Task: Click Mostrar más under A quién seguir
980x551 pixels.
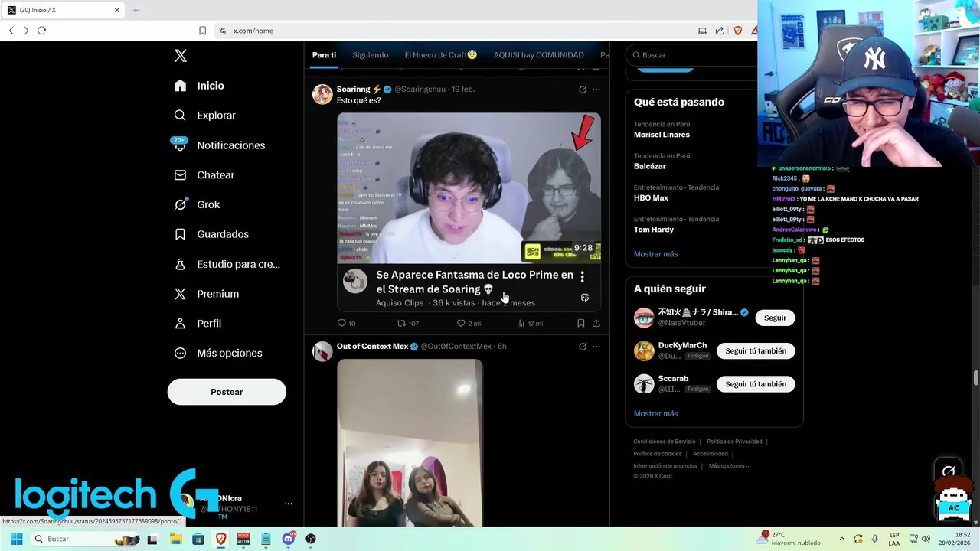Action: tap(655, 414)
